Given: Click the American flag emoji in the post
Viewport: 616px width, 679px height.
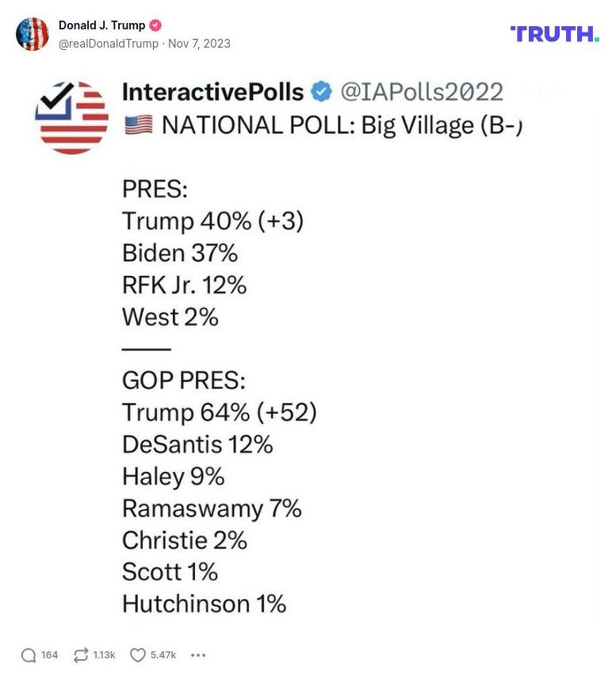Looking at the screenshot, I should tap(137, 125).
